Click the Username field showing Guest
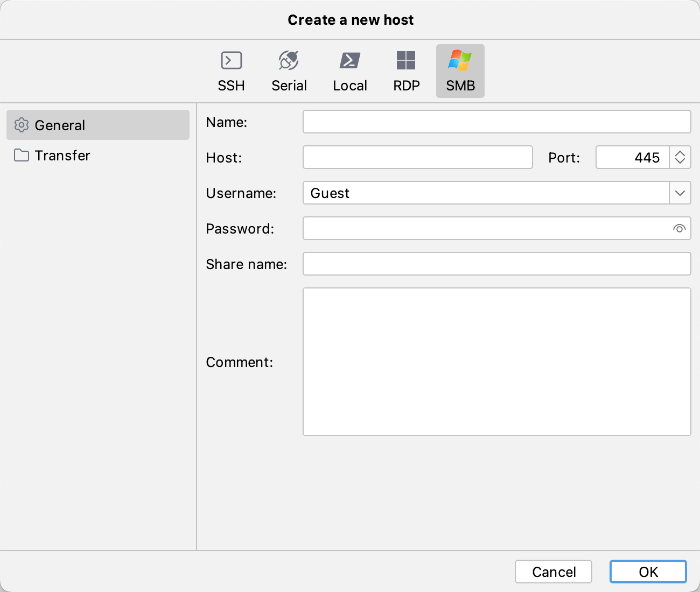This screenshot has width=700, height=592. pos(486,193)
